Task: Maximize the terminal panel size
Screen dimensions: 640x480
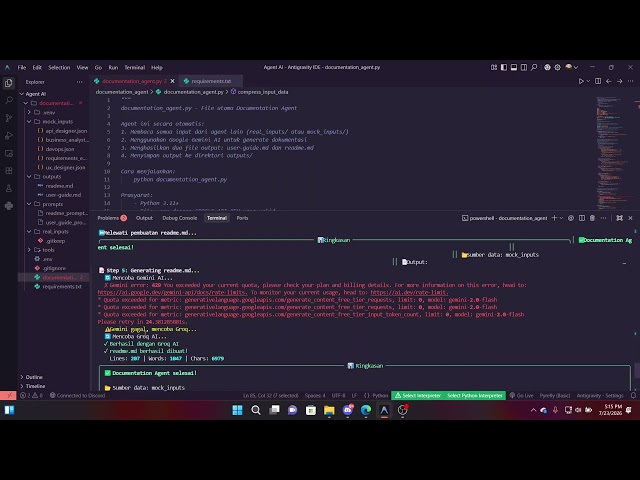Action: tap(620, 218)
